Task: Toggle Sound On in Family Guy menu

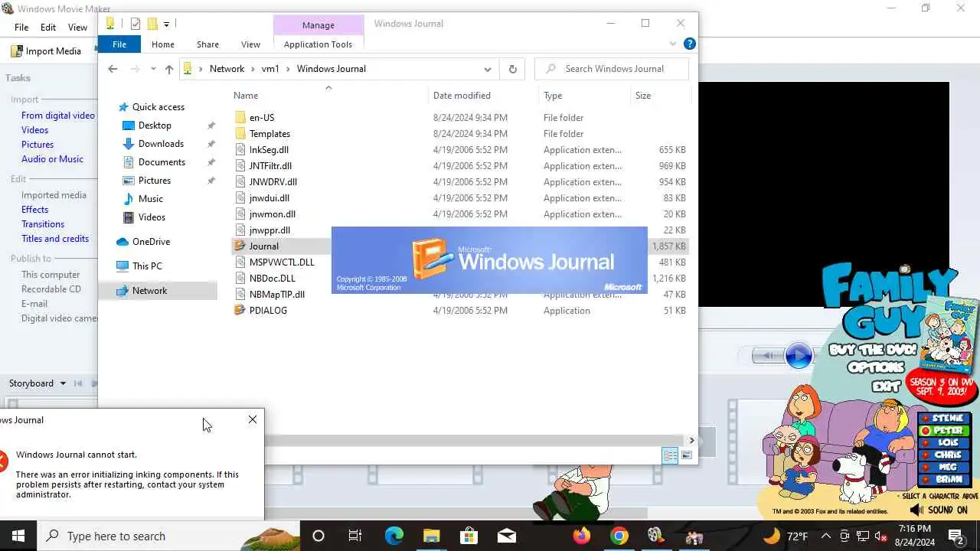Action: (x=939, y=510)
